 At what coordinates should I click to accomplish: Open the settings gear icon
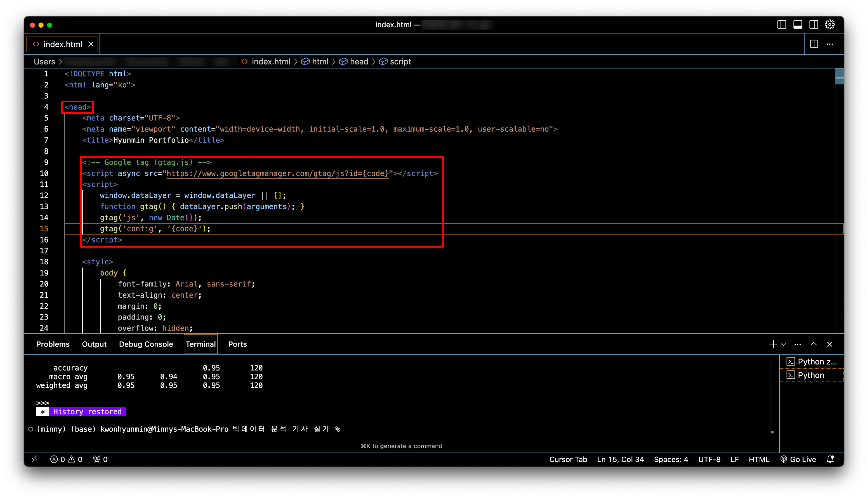830,25
